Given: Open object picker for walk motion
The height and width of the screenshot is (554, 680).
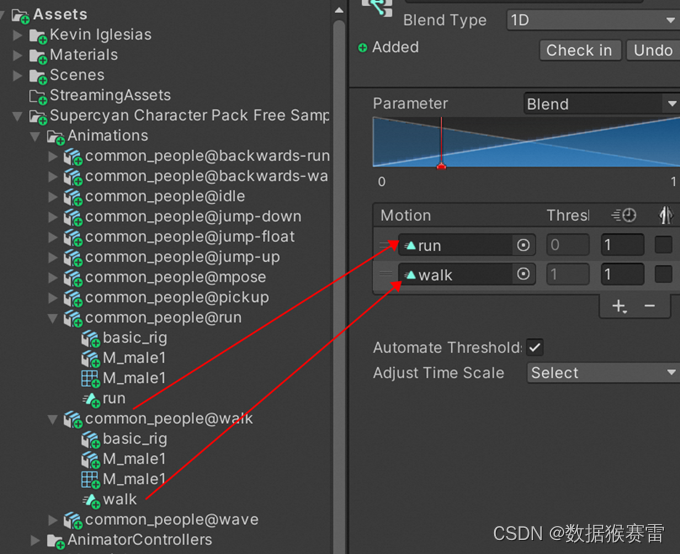Looking at the screenshot, I should 523,274.
